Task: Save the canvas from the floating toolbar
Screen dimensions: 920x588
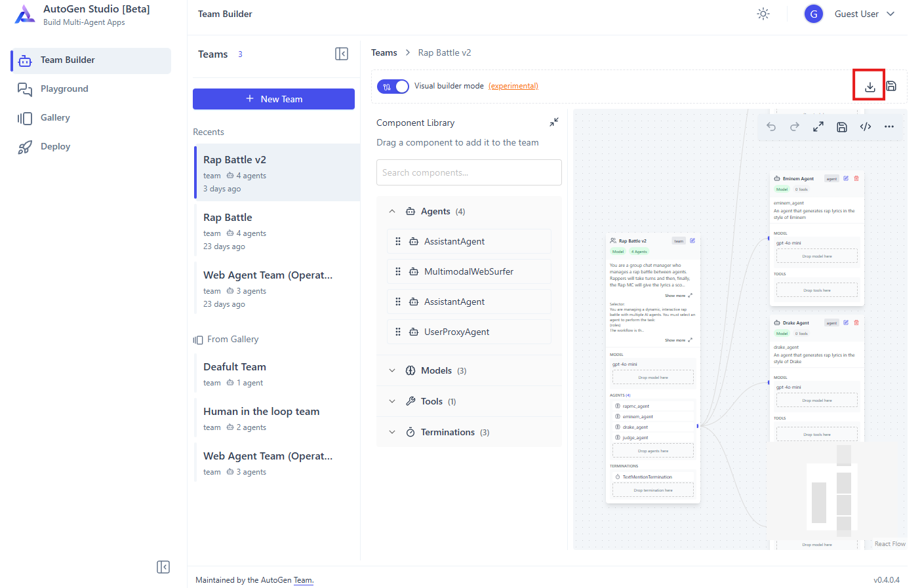Action: (x=842, y=127)
